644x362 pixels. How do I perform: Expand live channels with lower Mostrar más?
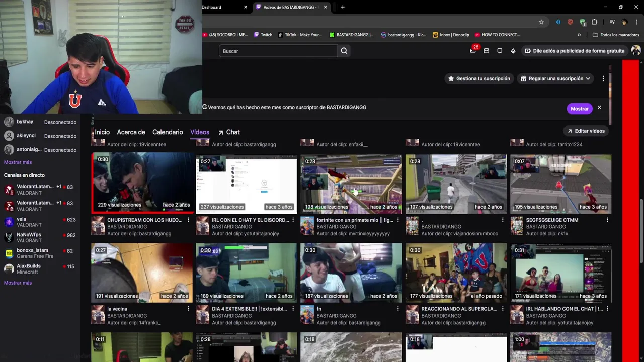tap(18, 283)
